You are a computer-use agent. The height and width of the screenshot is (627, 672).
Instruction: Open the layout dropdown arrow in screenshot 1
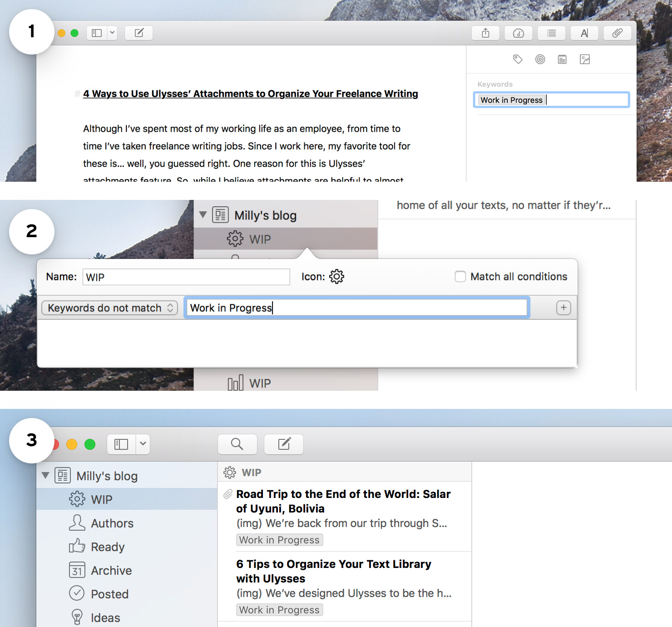tap(112, 33)
